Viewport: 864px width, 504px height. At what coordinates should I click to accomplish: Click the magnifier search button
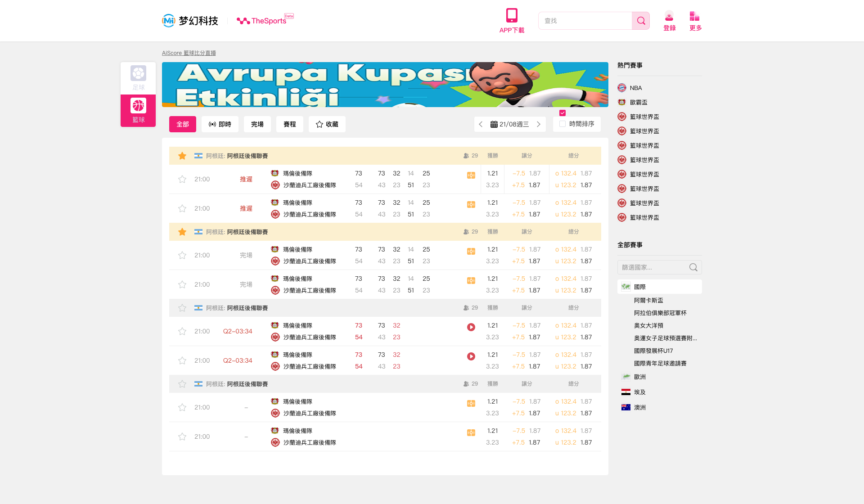(641, 21)
